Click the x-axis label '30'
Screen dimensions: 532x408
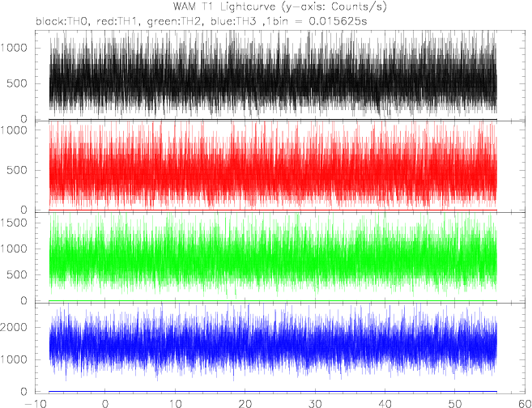(x=315, y=404)
